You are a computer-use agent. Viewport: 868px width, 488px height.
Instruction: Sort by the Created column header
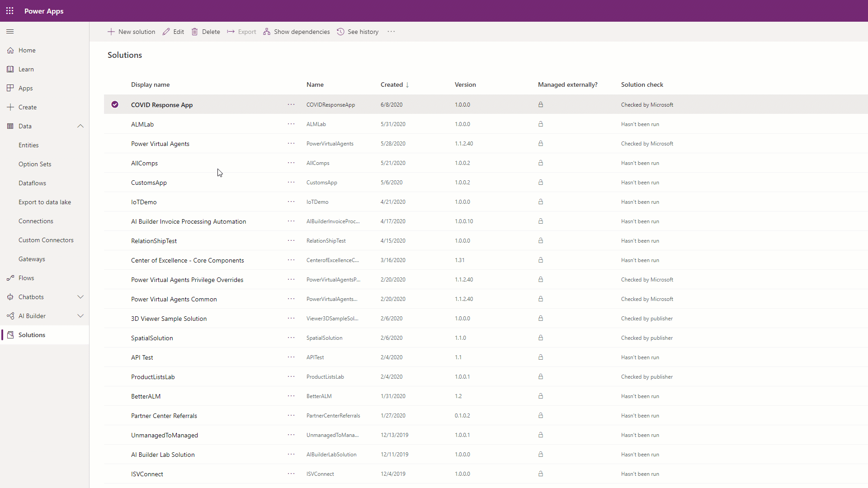tap(392, 85)
